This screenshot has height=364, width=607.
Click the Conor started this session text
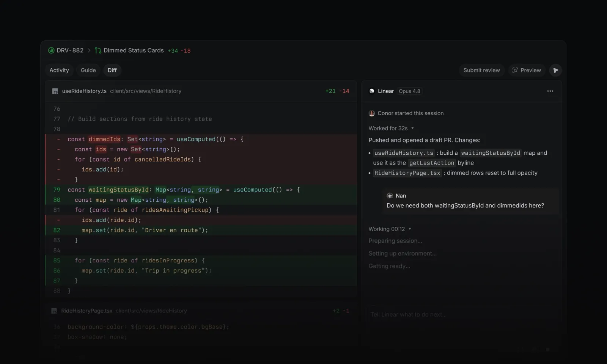(410, 113)
